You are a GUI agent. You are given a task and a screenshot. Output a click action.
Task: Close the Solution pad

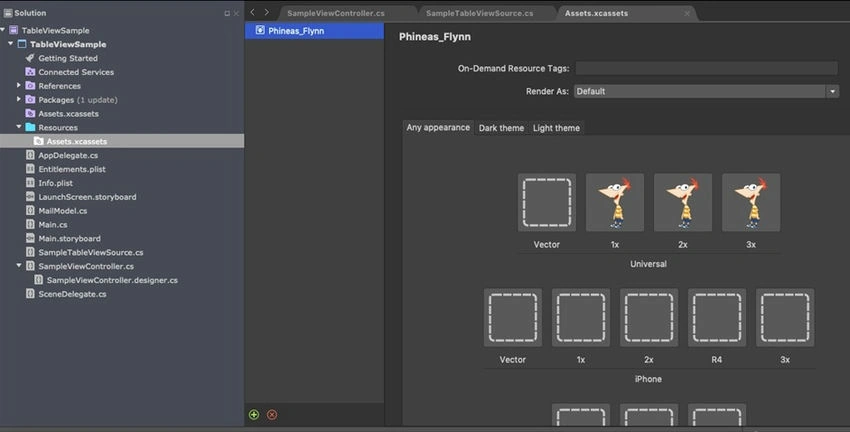pyautogui.click(x=236, y=13)
